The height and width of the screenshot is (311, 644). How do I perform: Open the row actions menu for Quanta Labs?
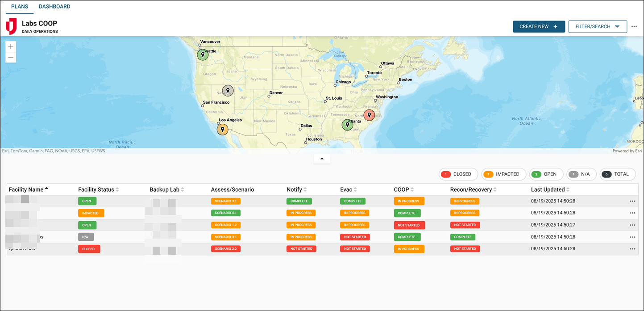click(x=632, y=248)
